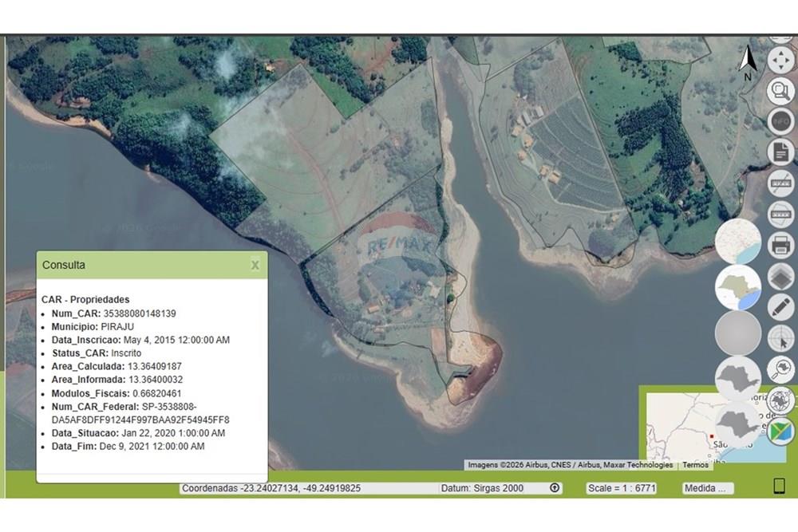The width and height of the screenshot is (798, 532).
Task: Expand the Datum Sirgas 2000 selector arrow
Action: click(x=555, y=488)
